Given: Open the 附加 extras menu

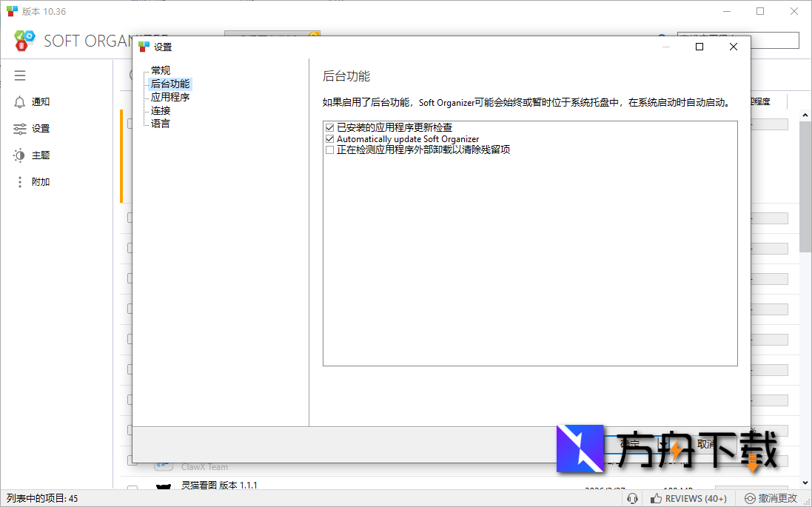Looking at the screenshot, I should pos(20,181).
